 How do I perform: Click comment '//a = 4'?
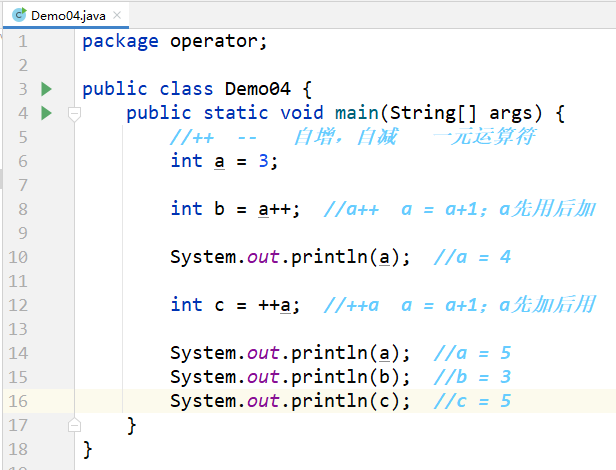[472, 257]
